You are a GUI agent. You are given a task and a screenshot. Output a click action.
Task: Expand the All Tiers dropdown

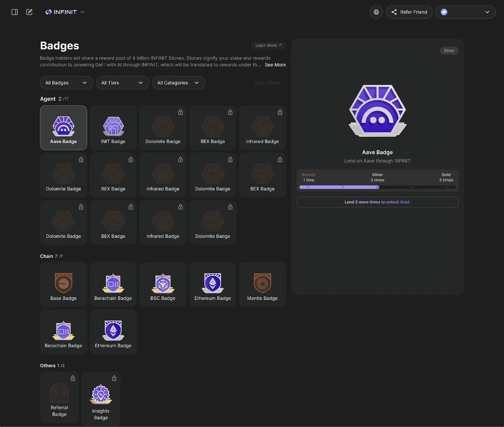[x=122, y=83]
